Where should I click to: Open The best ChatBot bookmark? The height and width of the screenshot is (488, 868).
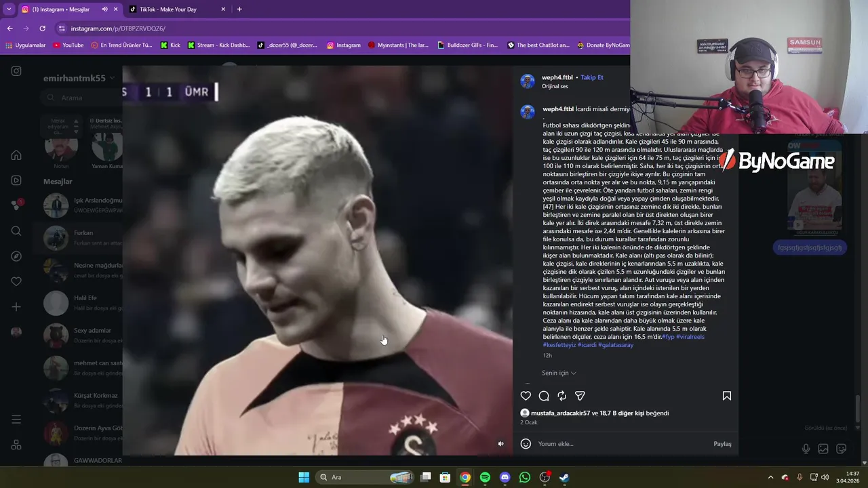tap(538, 45)
